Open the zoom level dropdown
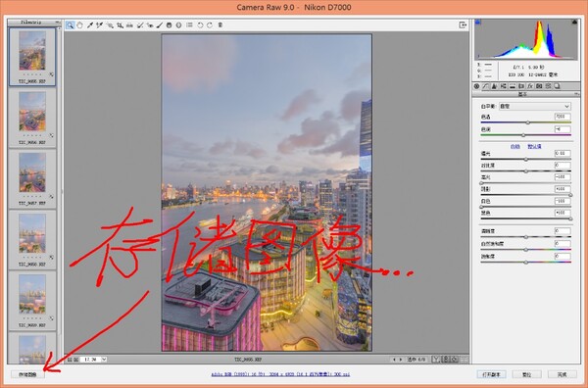This screenshot has height=388, width=588. coord(104,360)
